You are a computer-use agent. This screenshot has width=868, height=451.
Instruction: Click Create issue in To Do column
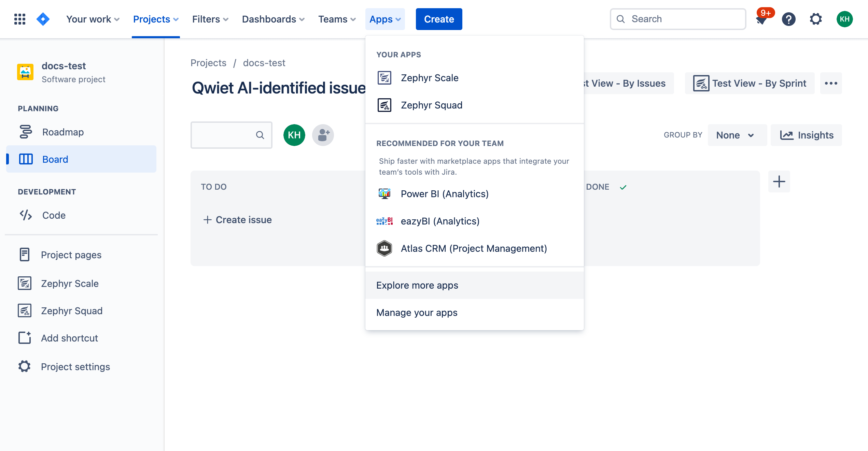238,220
